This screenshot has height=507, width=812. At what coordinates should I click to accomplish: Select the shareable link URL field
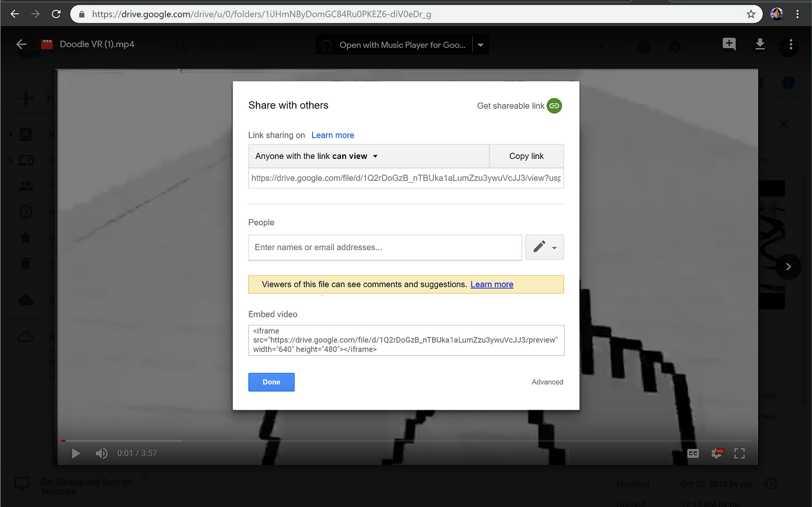coord(406,178)
